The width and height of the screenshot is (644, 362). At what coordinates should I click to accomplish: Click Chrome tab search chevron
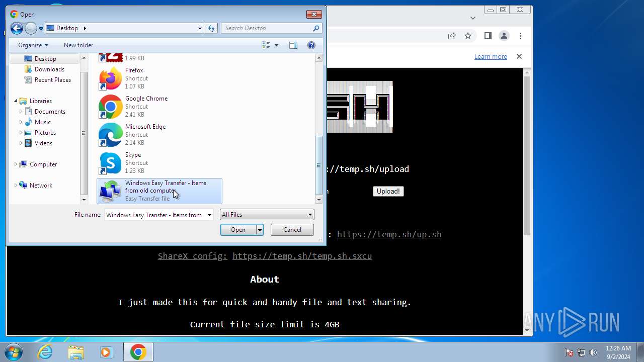coord(473,18)
